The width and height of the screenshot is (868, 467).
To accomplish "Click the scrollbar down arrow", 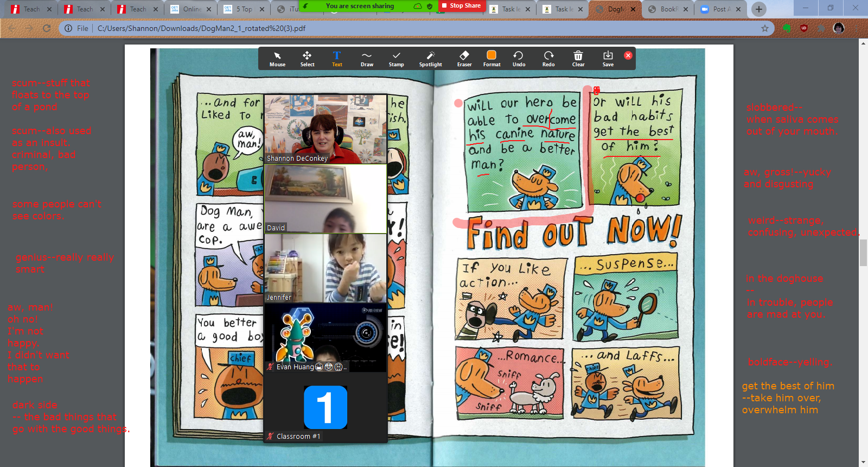I will click(863, 463).
